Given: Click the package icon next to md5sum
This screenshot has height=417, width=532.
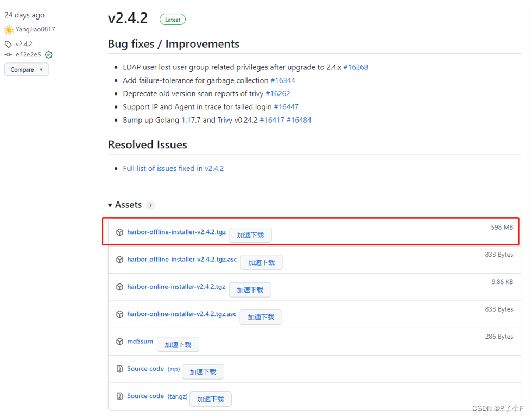Looking at the screenshot, I should (119, 342).
